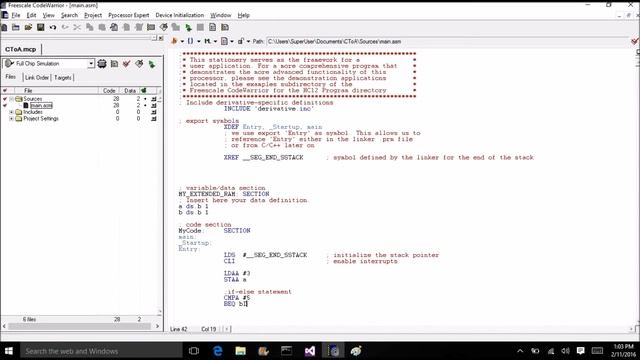Viewport: 640px width, 360px height.
Task: Open the functions {} dropdown in editor toolbar
Action: [x=193, y=41]
